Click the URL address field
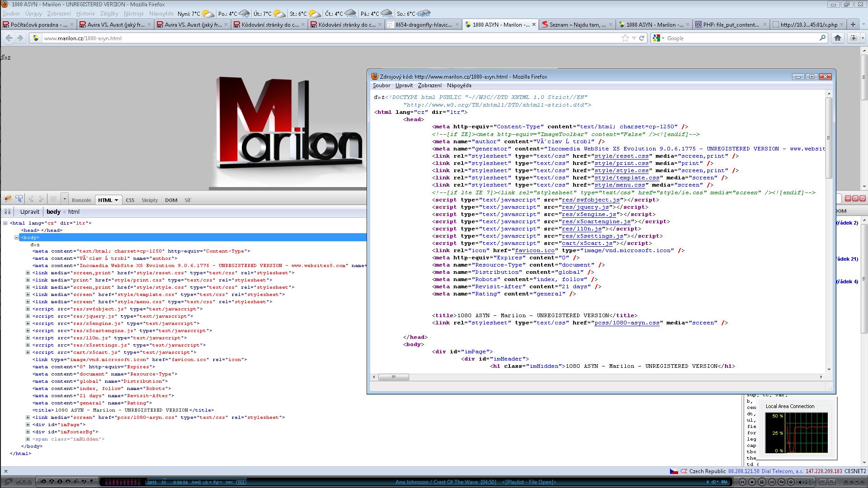 [316, 38]
